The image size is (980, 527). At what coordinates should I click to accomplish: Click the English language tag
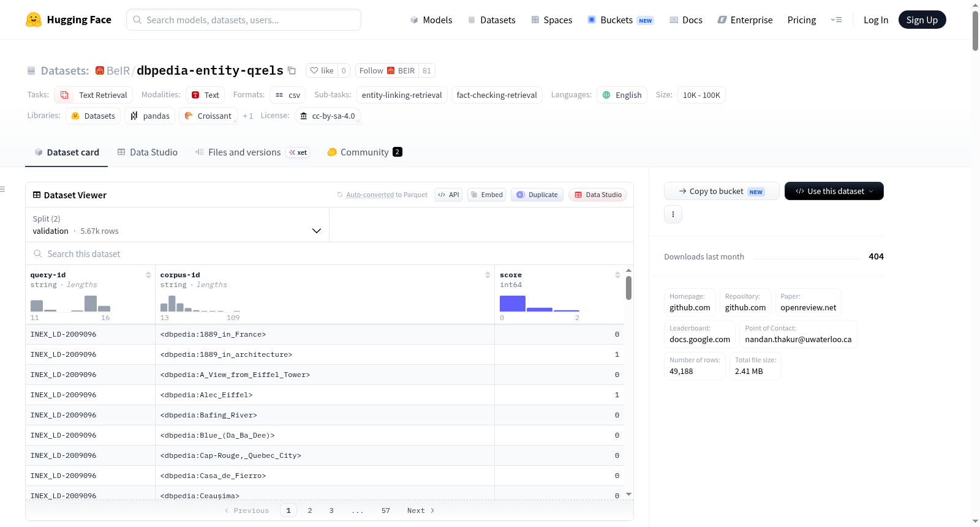point(622,95)
